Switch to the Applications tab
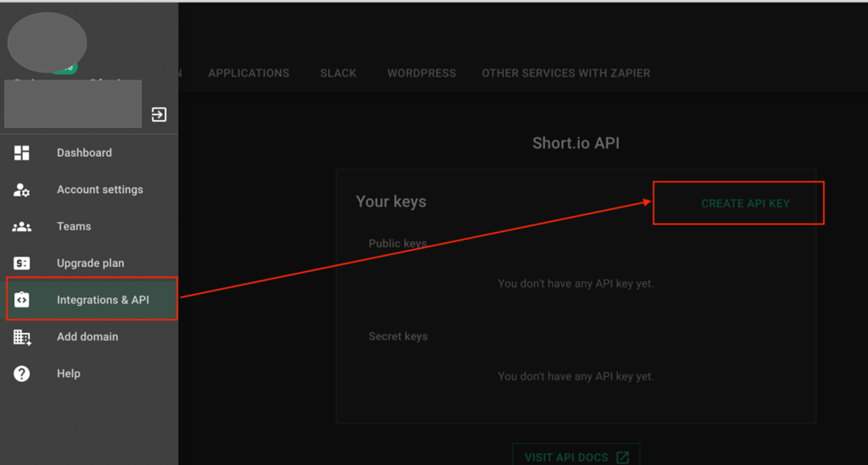This screenshot has height=465, width=868. (x=248, y=74)
